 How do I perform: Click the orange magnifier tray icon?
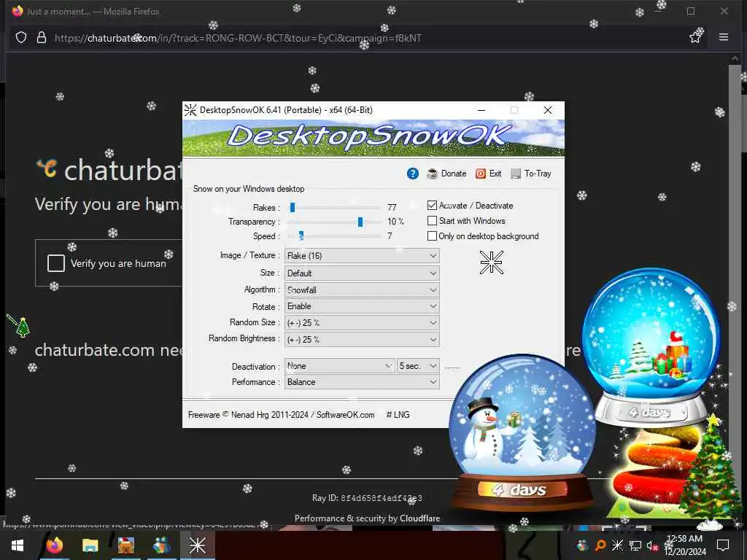coord(600,545)
